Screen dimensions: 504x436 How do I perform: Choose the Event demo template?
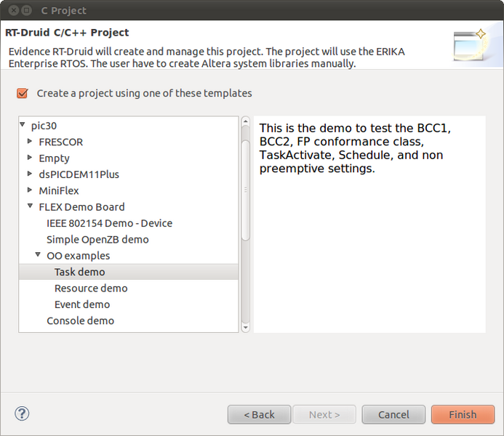(x=82, y=304)
